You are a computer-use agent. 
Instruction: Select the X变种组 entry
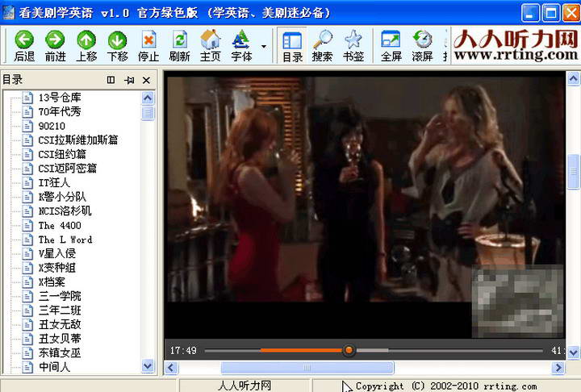[57, 268]
